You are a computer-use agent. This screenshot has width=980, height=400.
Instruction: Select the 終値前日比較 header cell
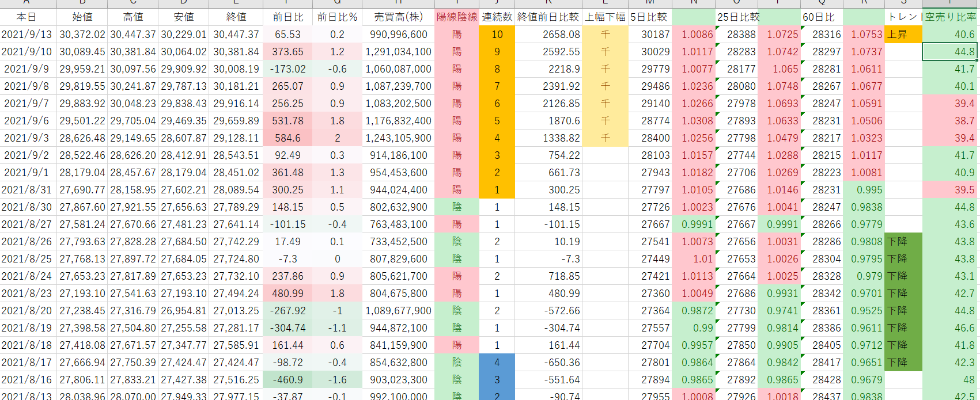click(548, 17)
